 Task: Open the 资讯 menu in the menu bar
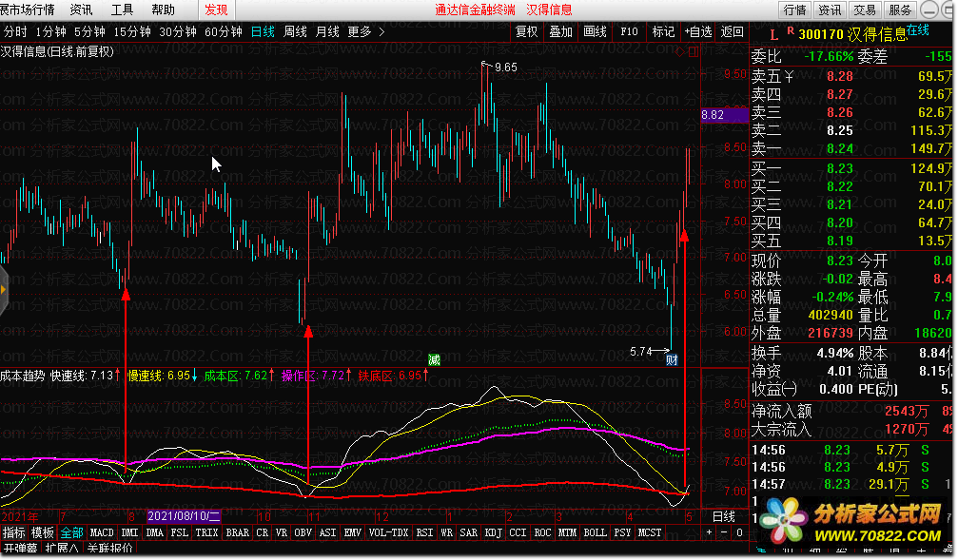(81, 10)
